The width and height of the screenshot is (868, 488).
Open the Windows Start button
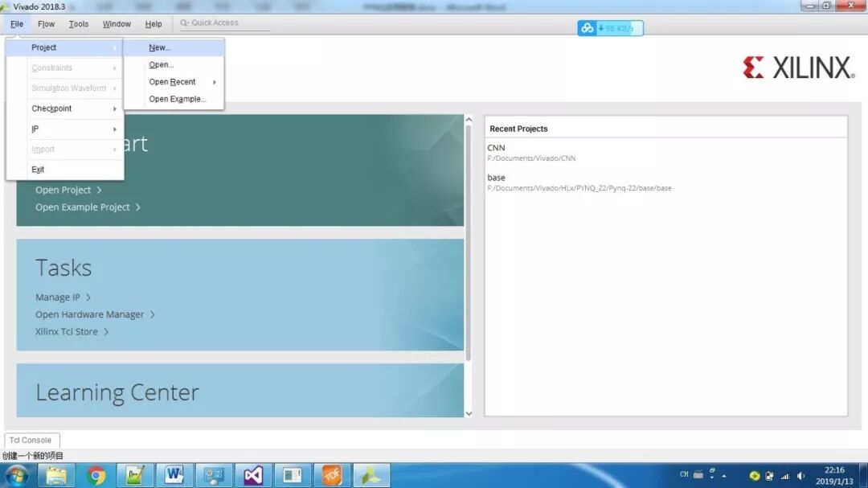[x=16, y=476]
